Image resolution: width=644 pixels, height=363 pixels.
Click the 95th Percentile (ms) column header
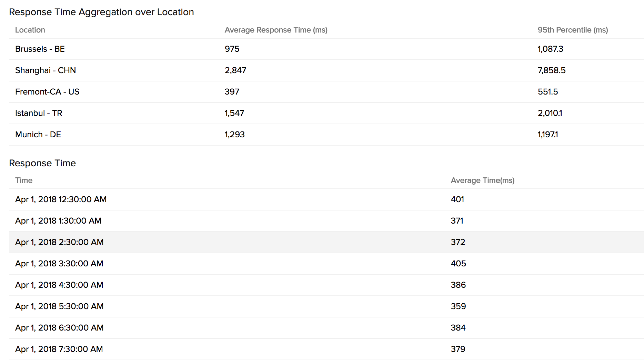572,30
